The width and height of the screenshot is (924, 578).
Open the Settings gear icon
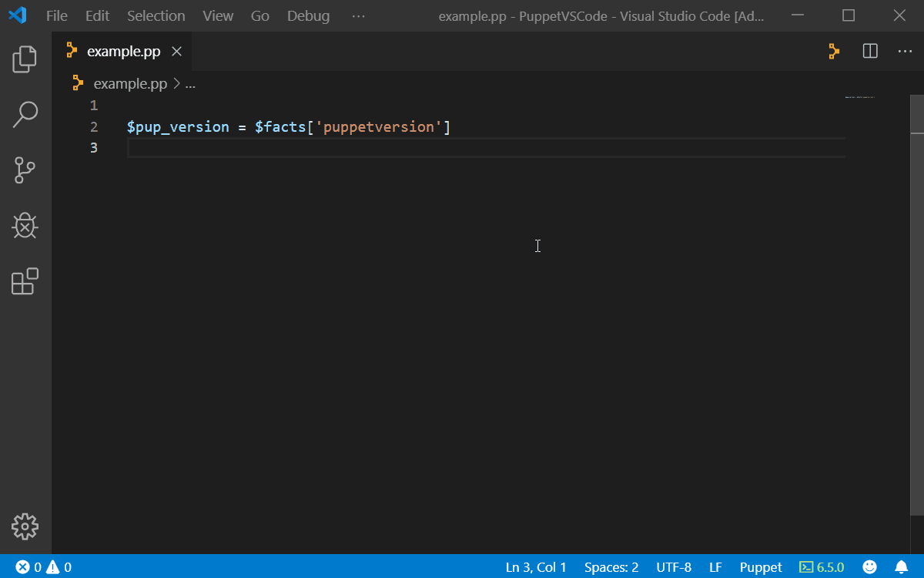point(25,527)
